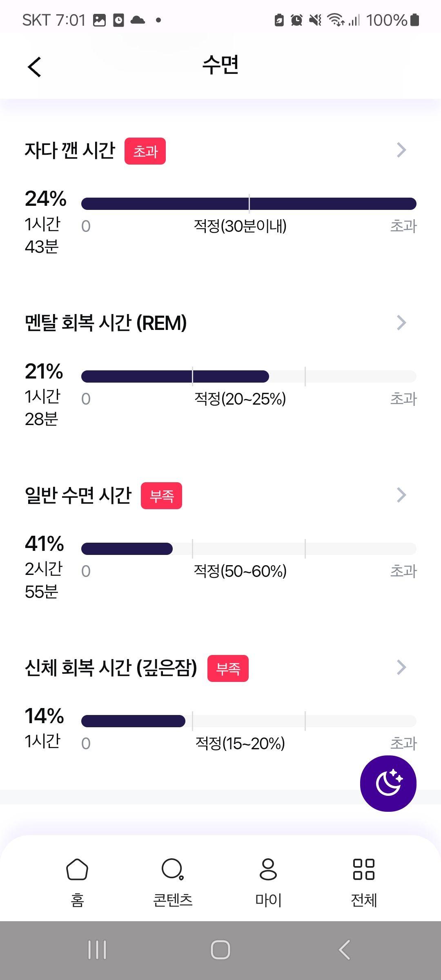This screenshot has width=441, height=980.
Task: Tap the 부족 badge beside 일반 수면 시간
Action: pyautogui.click(x=161, y=496)
